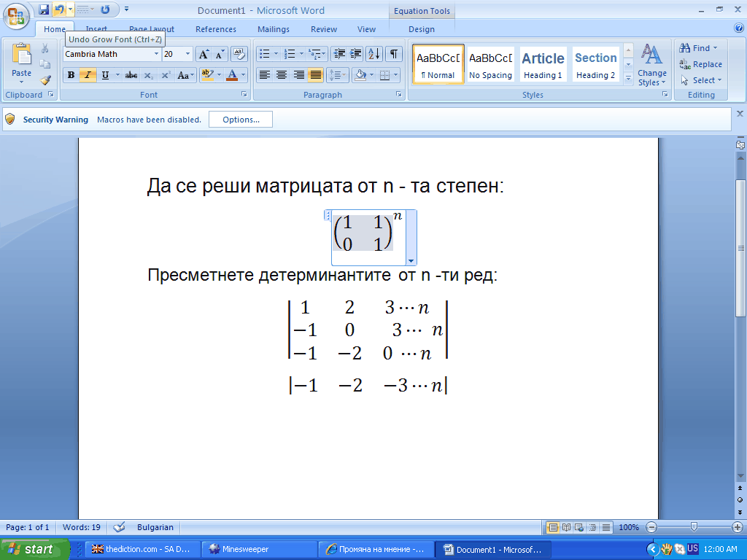Click the Security Warning Options button
Screen dimensions: 747x560
point(241,120)
